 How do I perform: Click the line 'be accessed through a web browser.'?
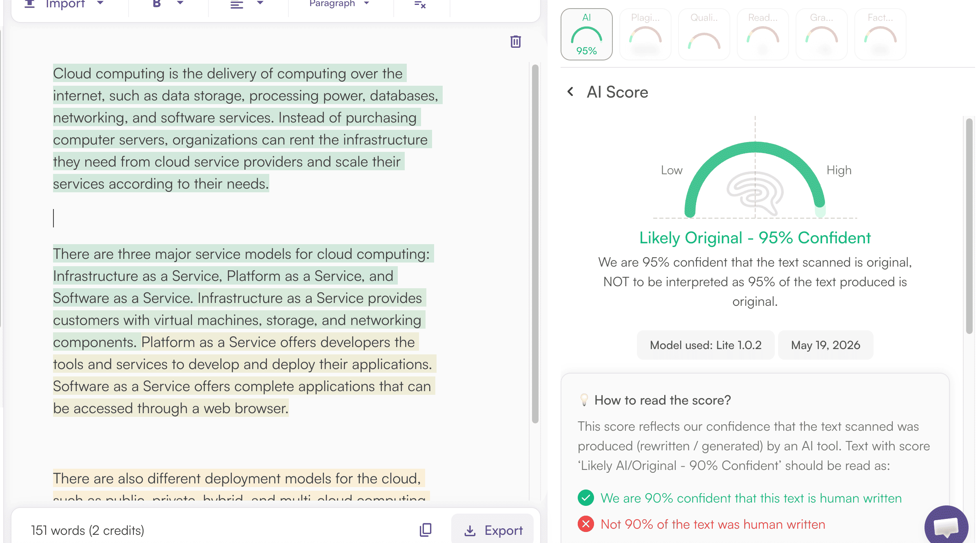click(171, 408)
